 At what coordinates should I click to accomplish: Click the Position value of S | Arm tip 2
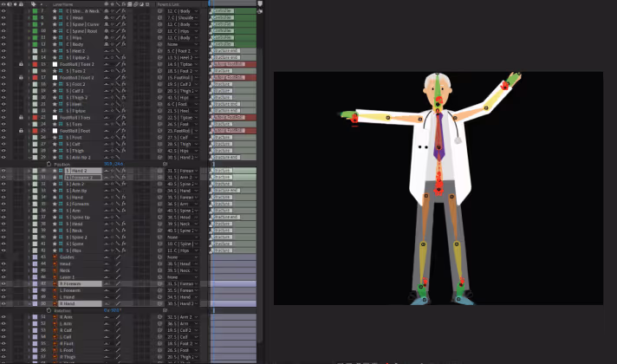coord(114,164)
